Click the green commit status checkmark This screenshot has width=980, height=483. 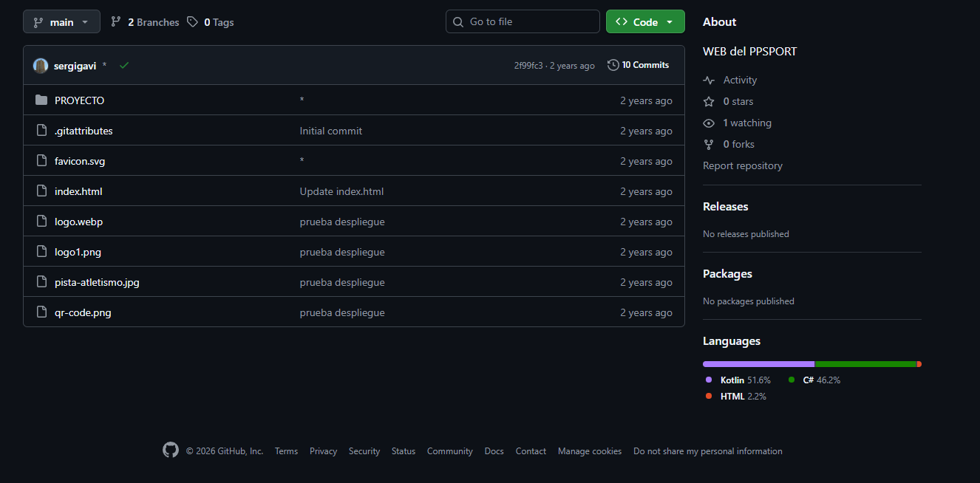tap(124, 66)
